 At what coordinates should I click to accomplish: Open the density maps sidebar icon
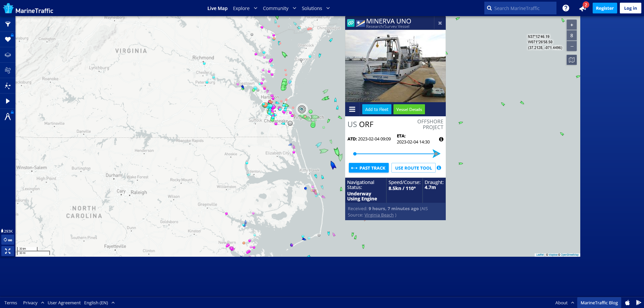8,86
